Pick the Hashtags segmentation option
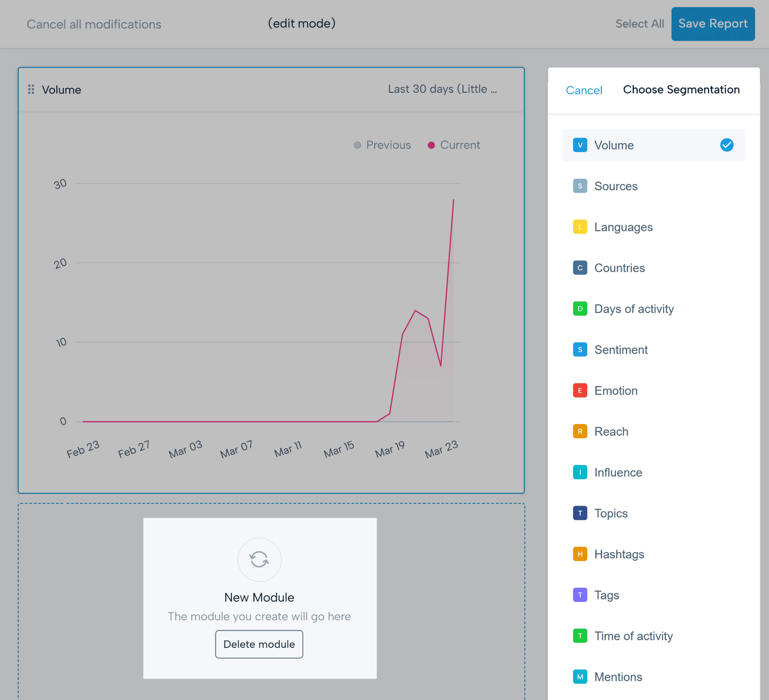The width and height of the screenshot is (769, 700). pos(619,554)
